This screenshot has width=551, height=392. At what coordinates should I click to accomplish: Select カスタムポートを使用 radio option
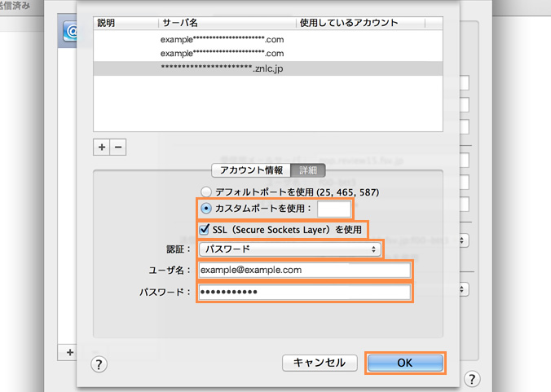[x=206, y=209]
